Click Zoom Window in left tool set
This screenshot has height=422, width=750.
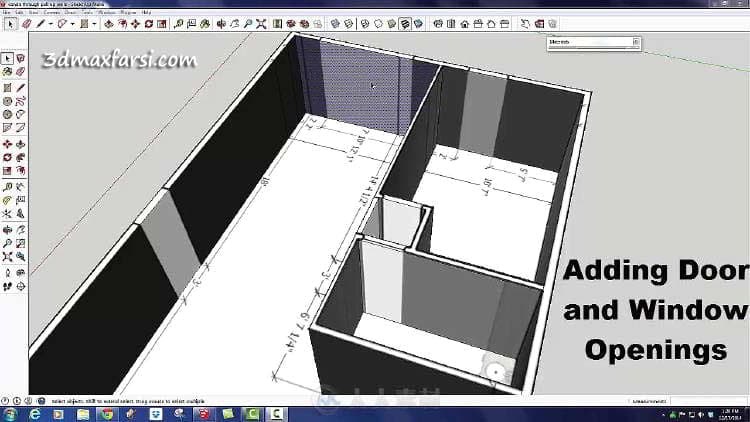(x=21, y=243)
